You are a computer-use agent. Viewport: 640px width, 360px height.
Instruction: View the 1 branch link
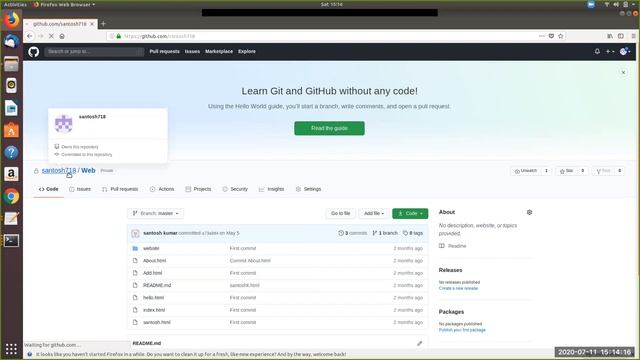pos(385,233)
